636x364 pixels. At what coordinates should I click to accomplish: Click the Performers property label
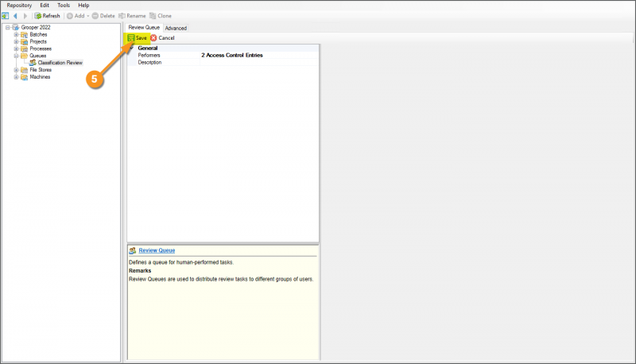click(x=149, y=55)
